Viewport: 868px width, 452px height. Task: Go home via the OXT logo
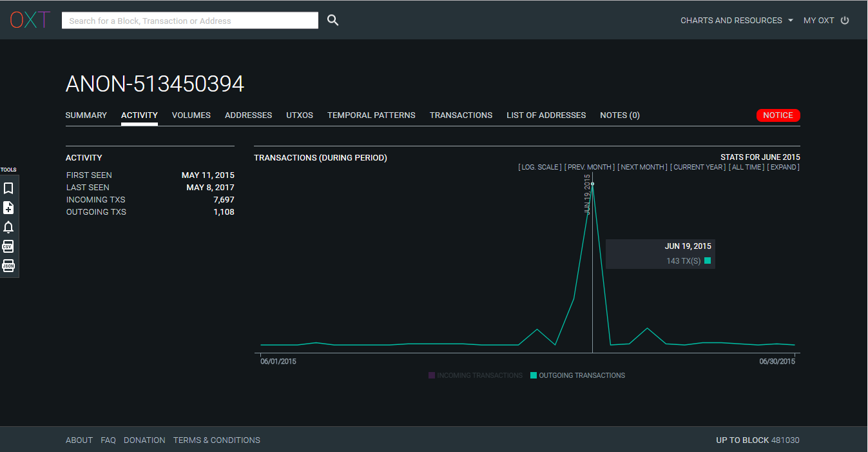(x=30, y=20)
